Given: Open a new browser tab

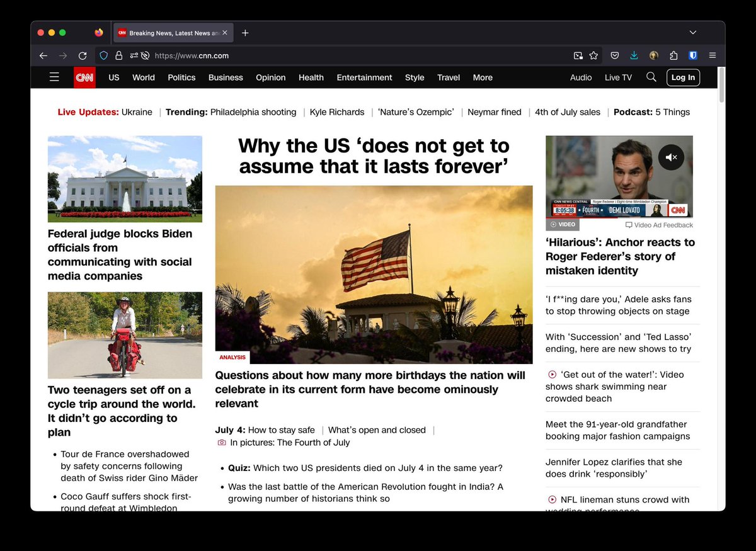Looking at the screenshot, I should click(x=245, y=33).
